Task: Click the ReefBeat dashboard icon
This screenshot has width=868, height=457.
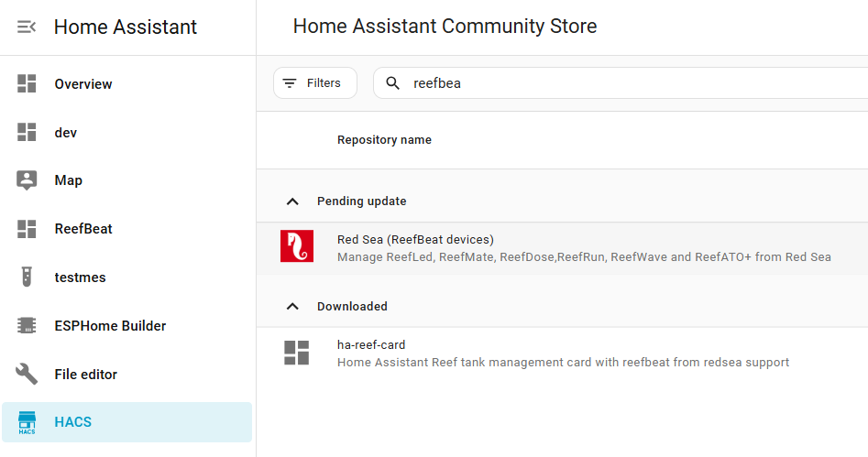Action: (x=27, y=229)
